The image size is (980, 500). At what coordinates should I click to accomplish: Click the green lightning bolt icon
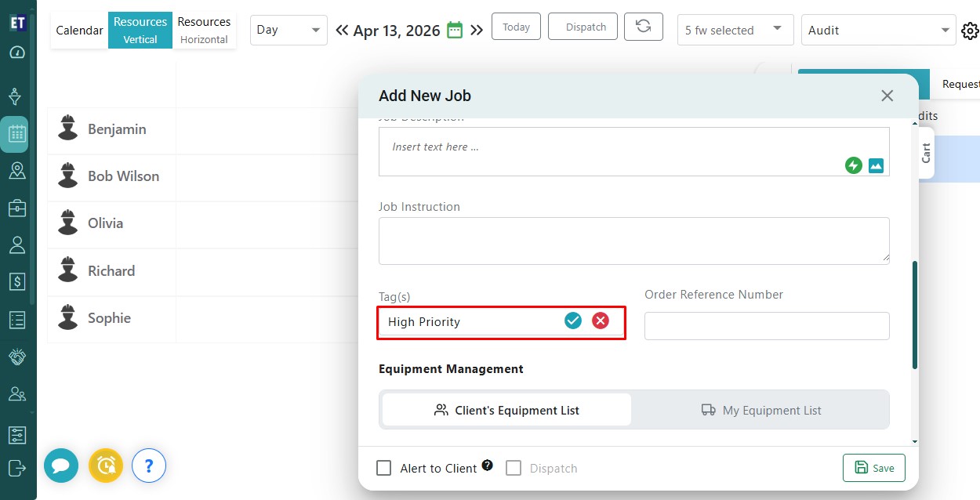click(x=853, y=165)
